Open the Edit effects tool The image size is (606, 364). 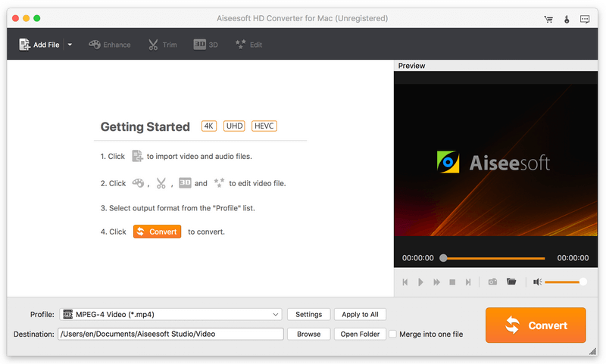click(x=249, y=45)
